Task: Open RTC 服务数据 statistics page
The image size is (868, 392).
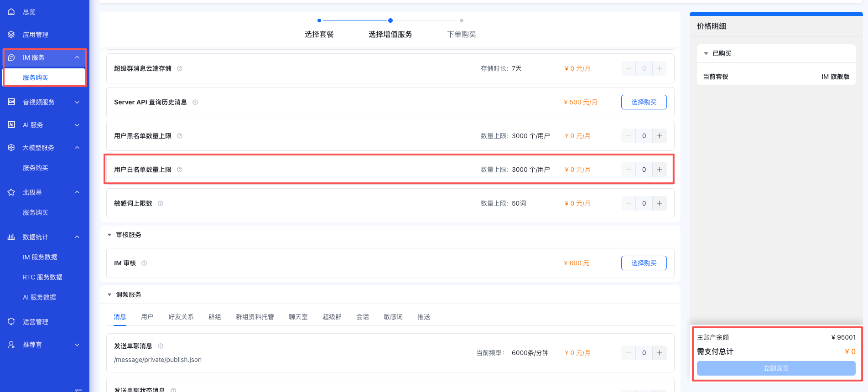Action: pyautogui.click(x=43, y=277)
